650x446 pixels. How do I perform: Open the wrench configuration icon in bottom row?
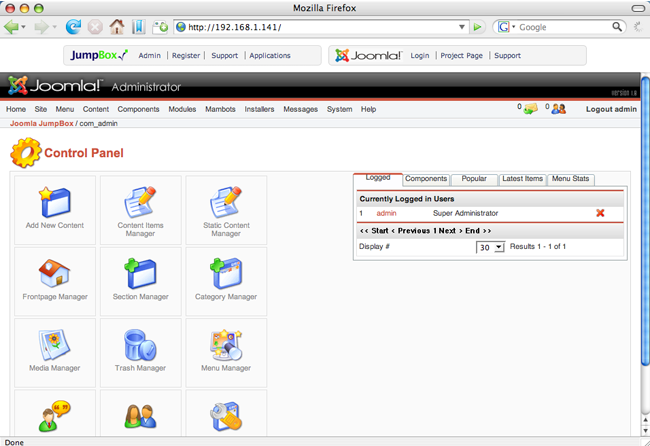pyautogui.click(x=226, y=416)
